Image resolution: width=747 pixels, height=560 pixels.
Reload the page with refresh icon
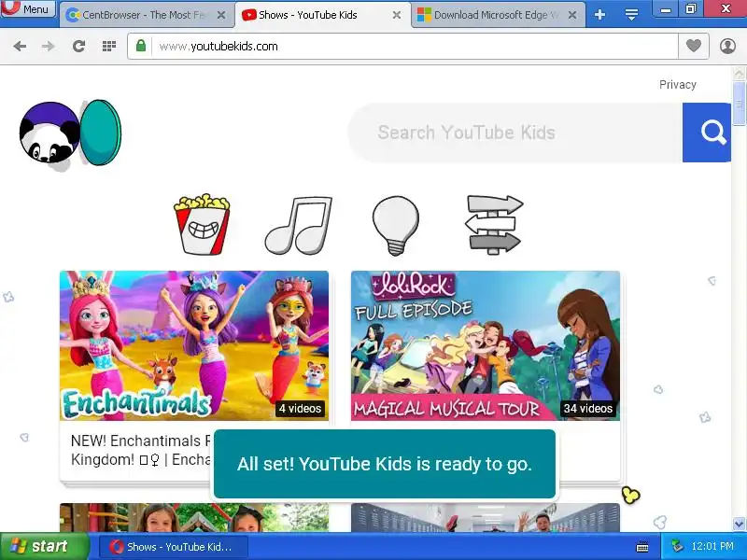[78, 46]
